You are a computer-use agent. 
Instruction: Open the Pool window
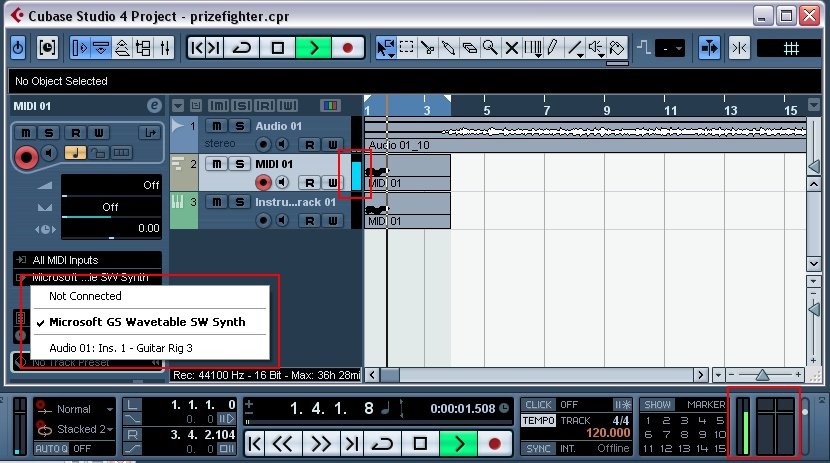point(143,48)
